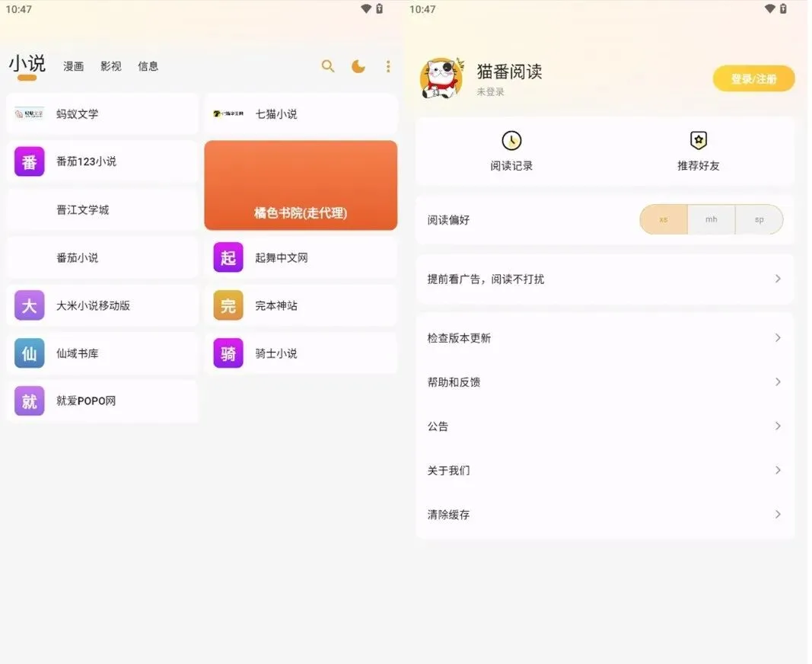The width and height of the screenshot is (812, 664).
Task: Open 提前看广告，阅读不打扰 text
Action: [x=486, y=279]
